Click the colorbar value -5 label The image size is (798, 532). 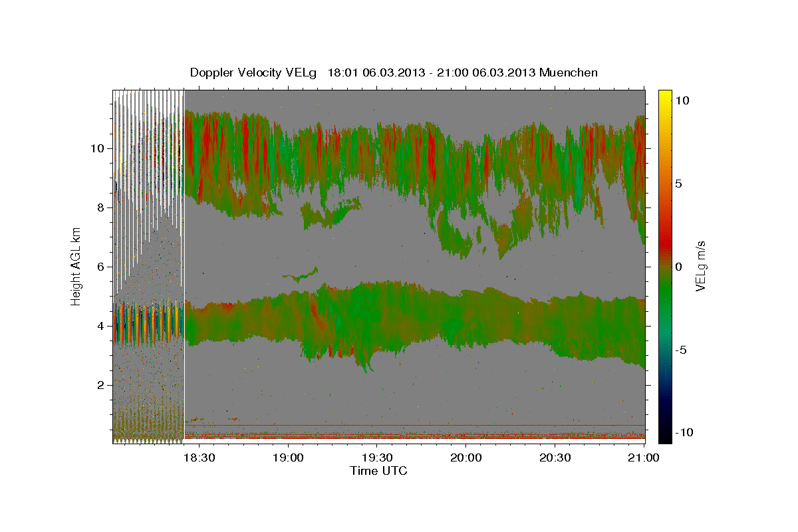pos(682,350)
